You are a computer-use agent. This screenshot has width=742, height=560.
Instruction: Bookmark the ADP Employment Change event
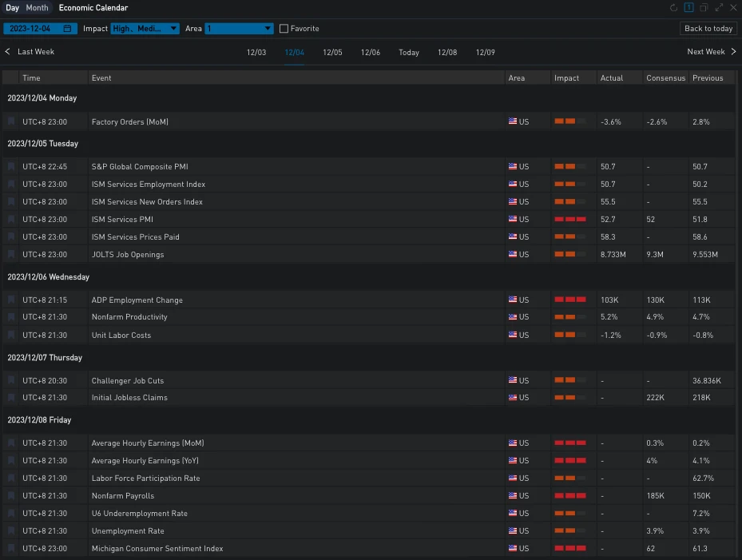click(11, 300)
